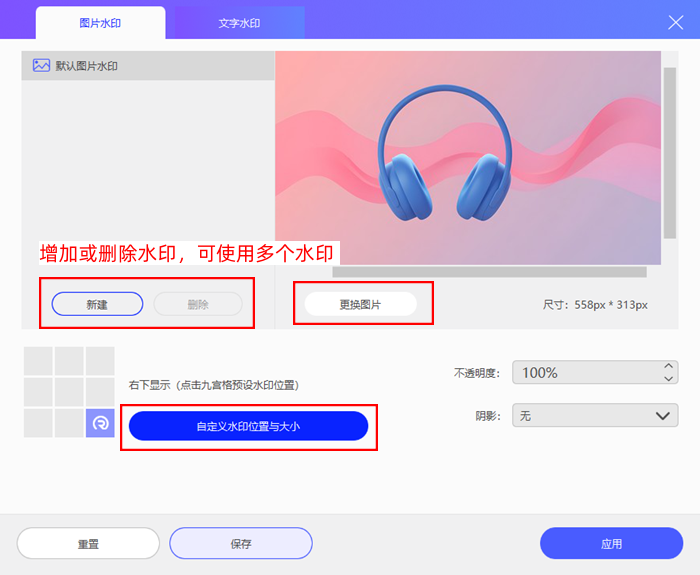Click the 不透明度 100% input field
Viewport: 700px width, 575px height.
[x=595, y=372]
